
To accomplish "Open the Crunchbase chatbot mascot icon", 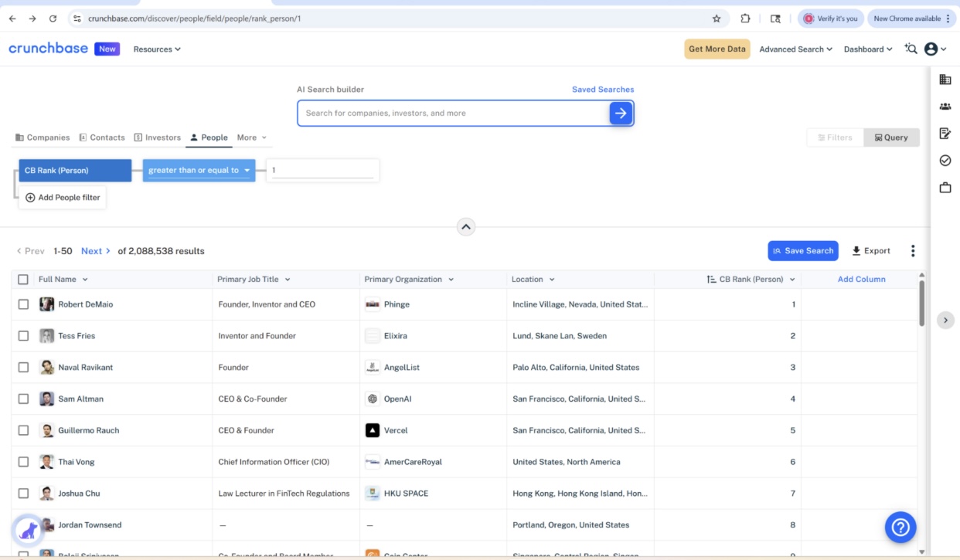I will 28,526.
